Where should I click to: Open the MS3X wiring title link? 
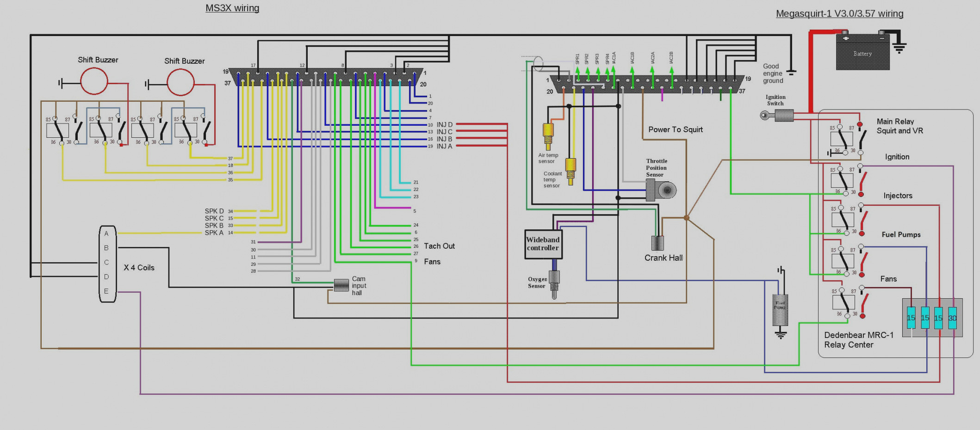coord(232,8)
